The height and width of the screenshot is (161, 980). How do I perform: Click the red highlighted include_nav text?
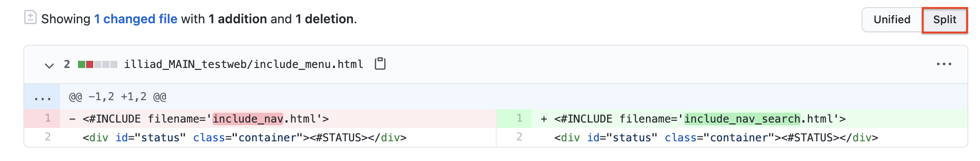(x=247, y=119)
